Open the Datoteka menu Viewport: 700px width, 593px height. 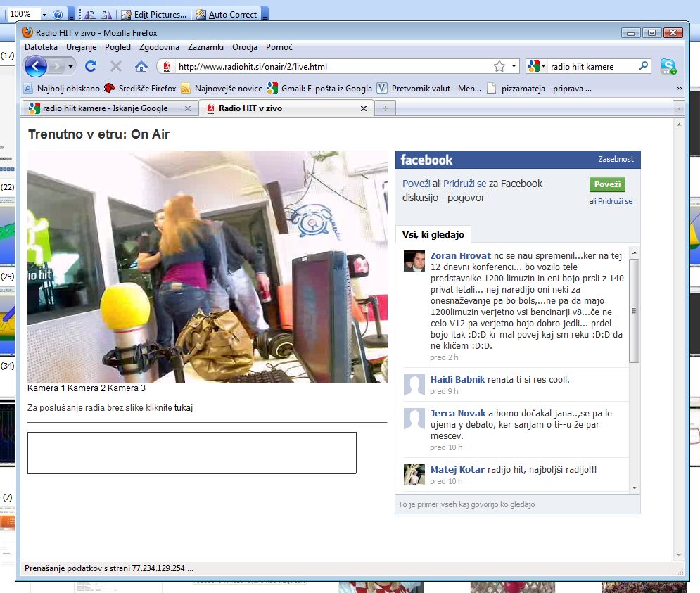(41, 47)
